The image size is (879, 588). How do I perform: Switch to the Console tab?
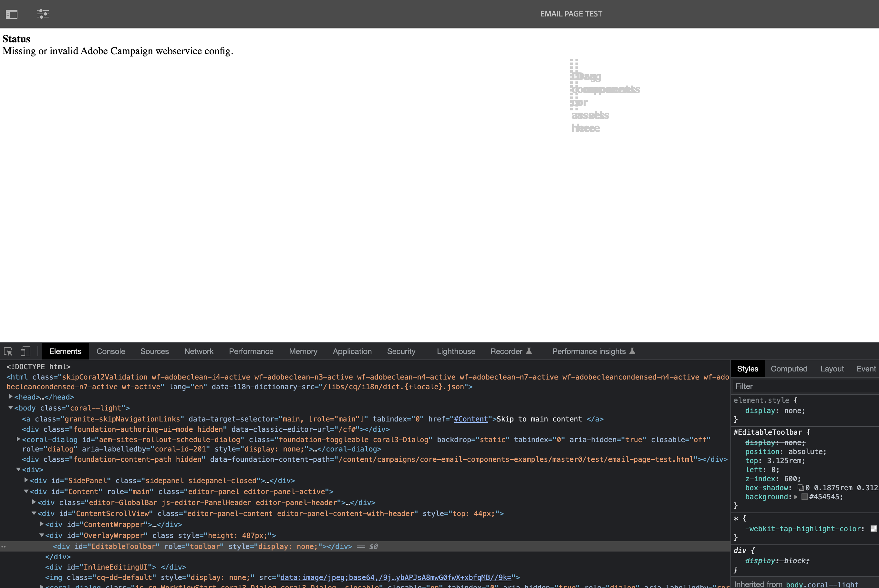111,351
